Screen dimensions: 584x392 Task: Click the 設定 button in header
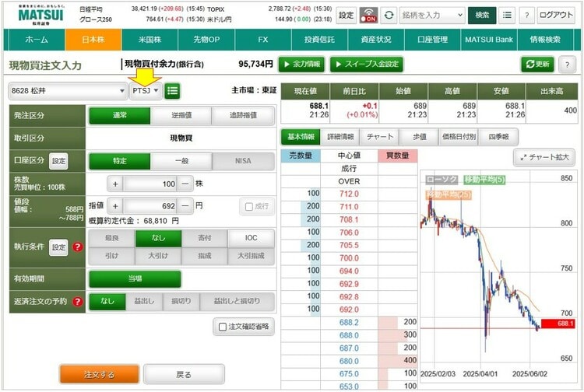(346, 16)
